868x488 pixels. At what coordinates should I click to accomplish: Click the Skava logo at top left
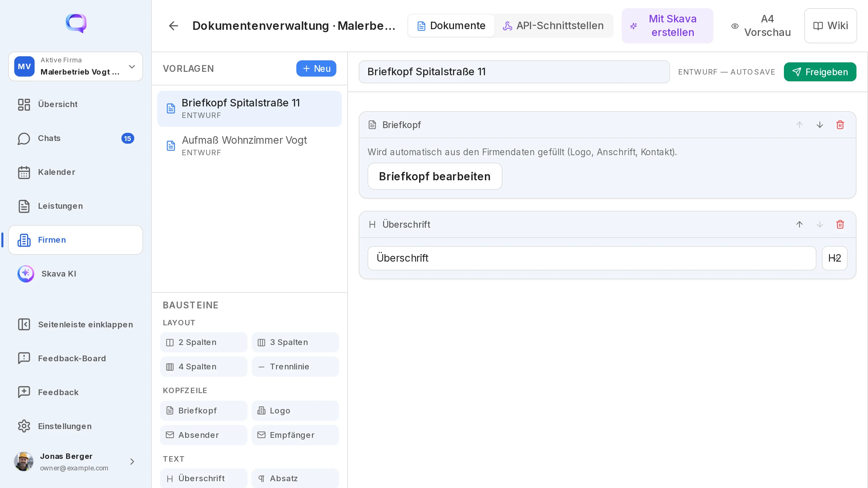coord(76,23)
